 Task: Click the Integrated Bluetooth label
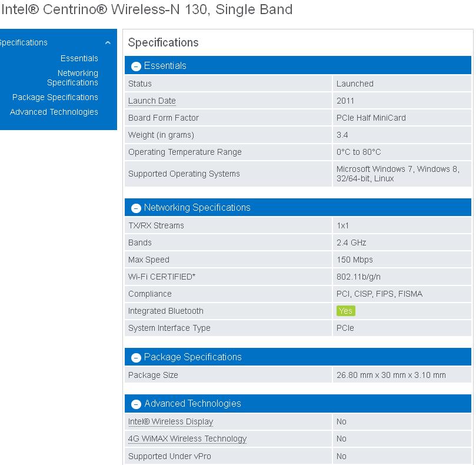(x=166, y=311)
